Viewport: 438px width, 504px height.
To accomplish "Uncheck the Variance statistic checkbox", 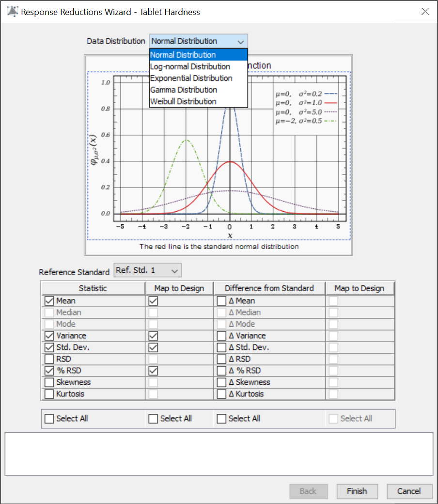I will click(49, 336).
